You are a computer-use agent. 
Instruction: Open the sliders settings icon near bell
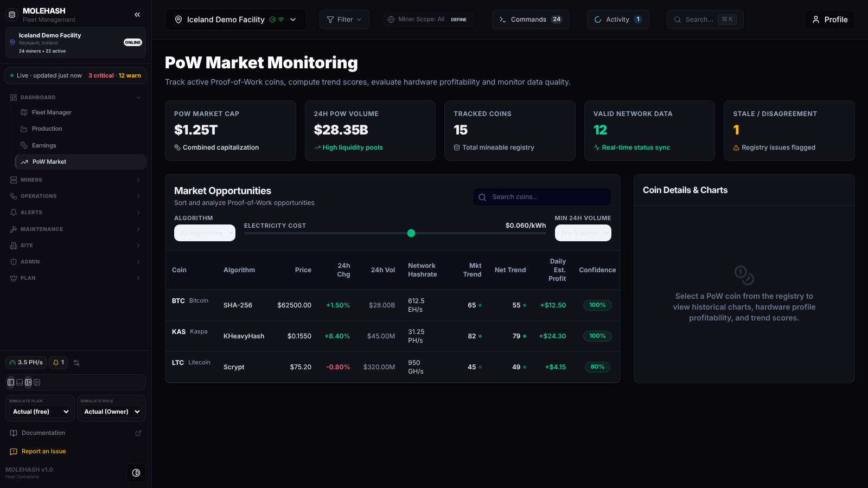76,363
